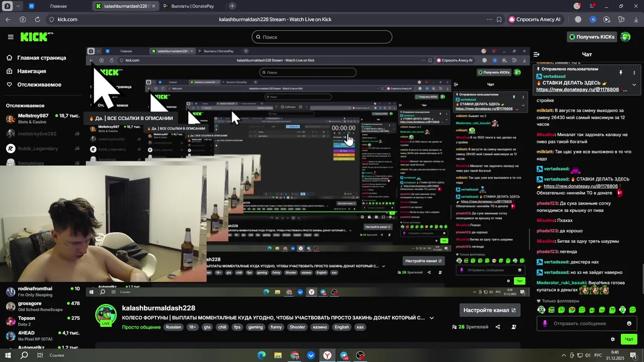Open recommended channel rodinafromthai
This screenshot has height=362, width=644.
click(42, 292)
